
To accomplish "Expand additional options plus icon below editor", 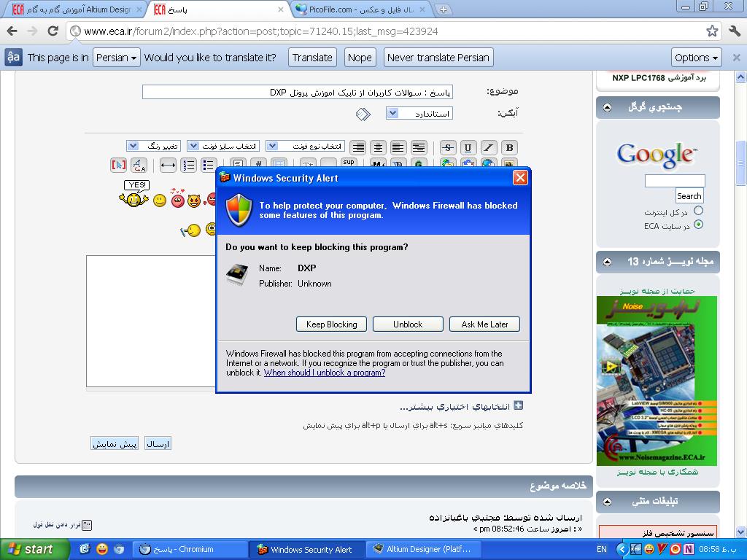I will (519, 405).
